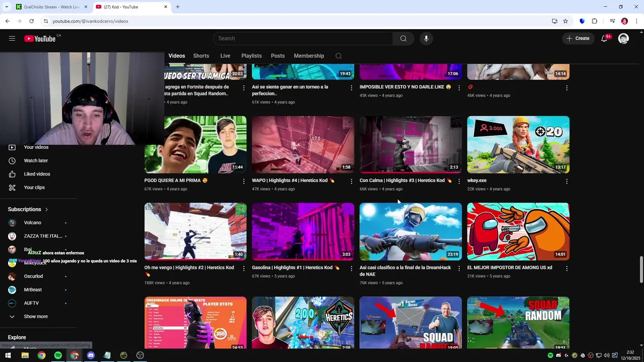Open Gasolina Highlights #1 thumbnail
Viewport: 644px width, 362px height.
click(x=303, y=232)
